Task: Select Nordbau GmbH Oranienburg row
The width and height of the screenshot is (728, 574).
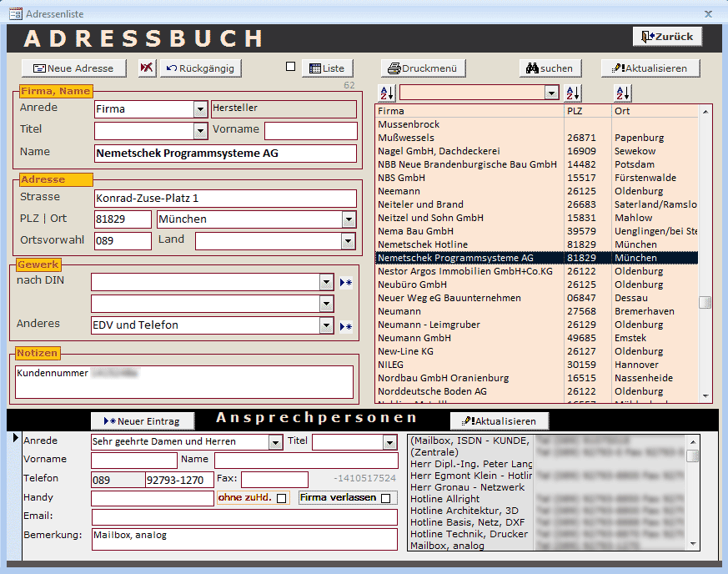Action: (537, 378)
